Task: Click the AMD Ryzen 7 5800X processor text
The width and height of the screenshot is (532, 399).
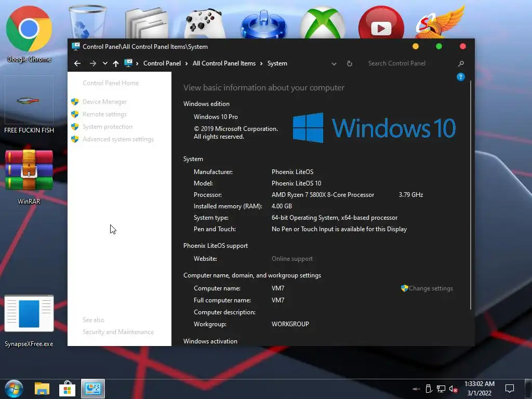Action: pyautogui.click(x=323, y=195)
